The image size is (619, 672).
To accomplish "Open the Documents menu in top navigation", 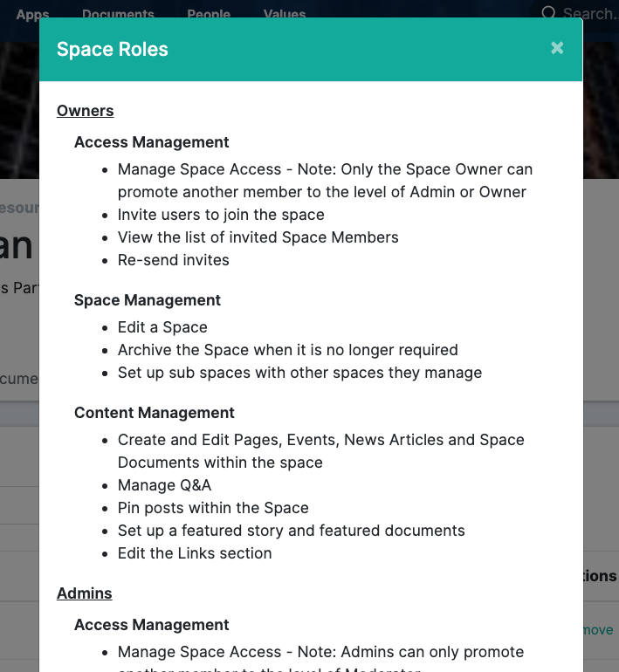I will coord(118,15).
